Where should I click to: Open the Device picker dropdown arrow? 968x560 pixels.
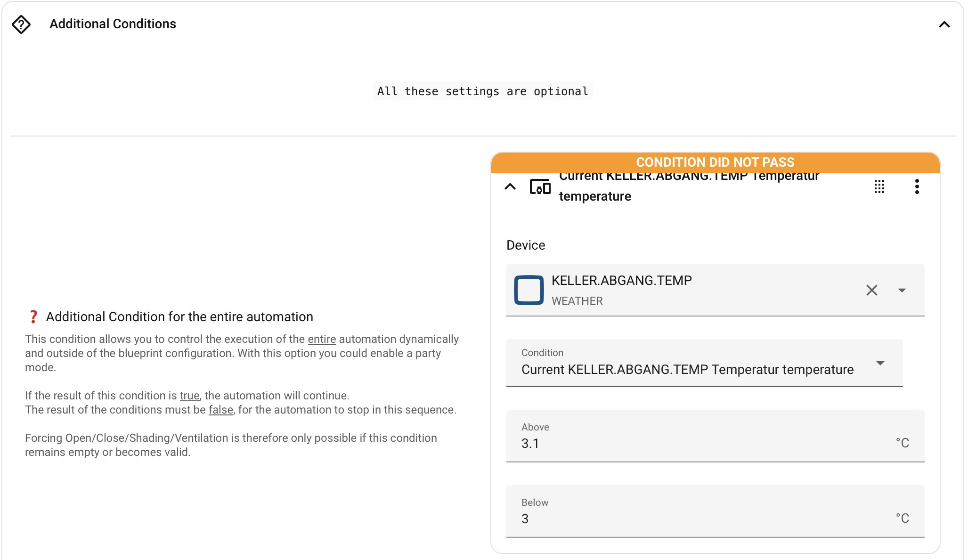click(902, 290)
